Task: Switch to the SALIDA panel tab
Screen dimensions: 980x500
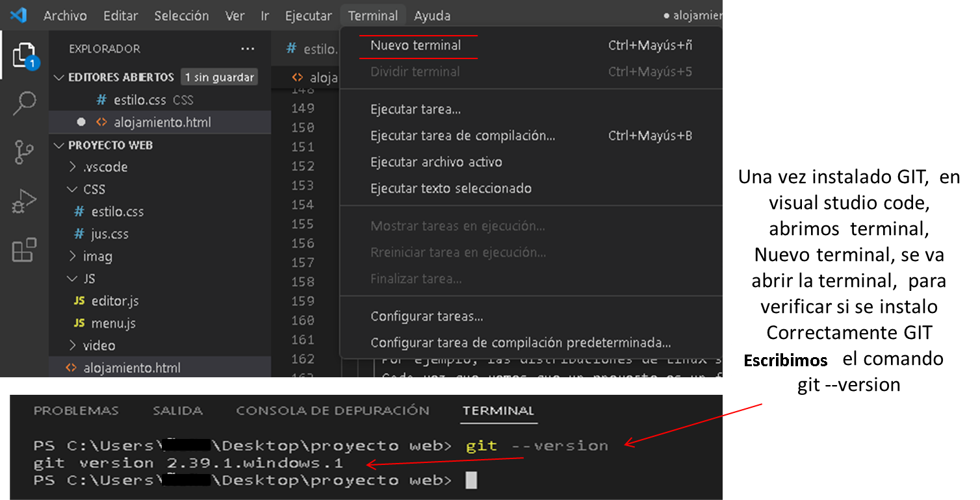Action: pos(177,410)
